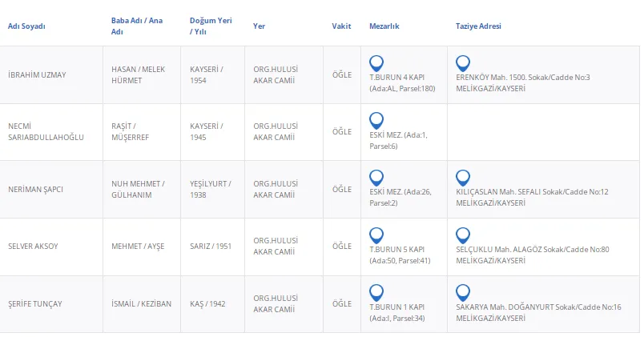644x337 pixels.
Task: Click map pin for T.BURUN 5 KAPI
Action: 376,235
